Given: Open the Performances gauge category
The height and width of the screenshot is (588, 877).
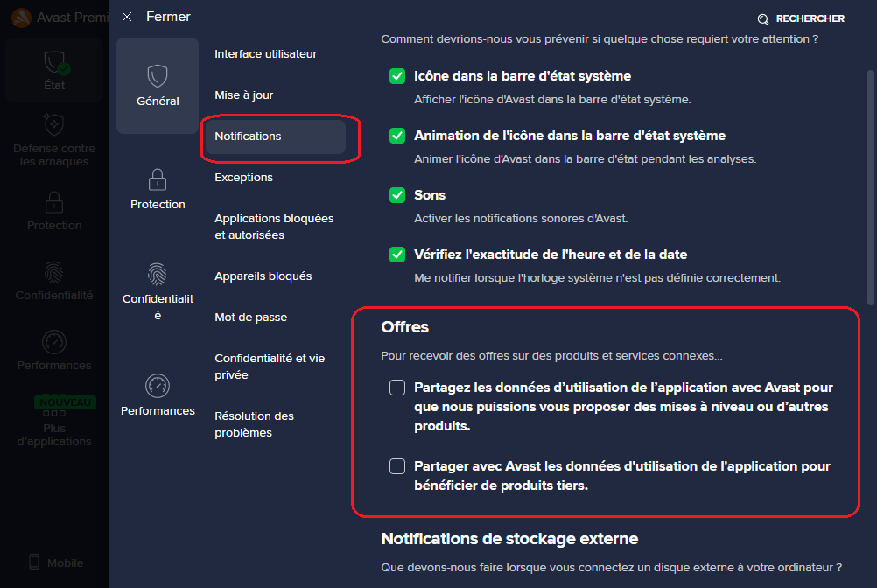Looking at the screenshot, I should [x=158, y=386].
